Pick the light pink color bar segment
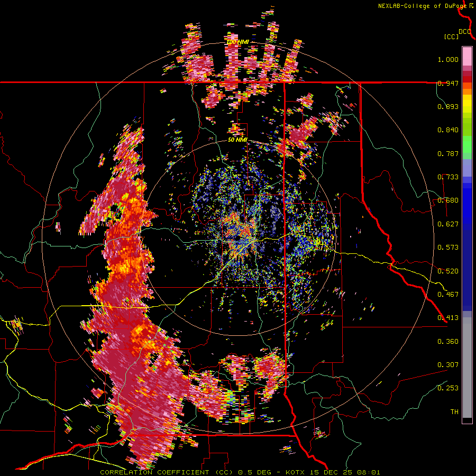Image resolution: width=476 pixels, height=476 pixels. (x=467, y=57)
